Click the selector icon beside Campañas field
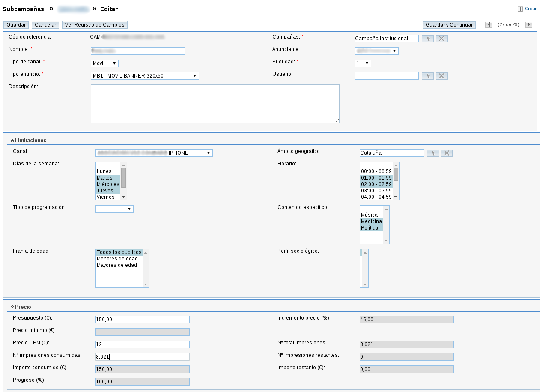The image size is (540, 392). click(427, 39)
